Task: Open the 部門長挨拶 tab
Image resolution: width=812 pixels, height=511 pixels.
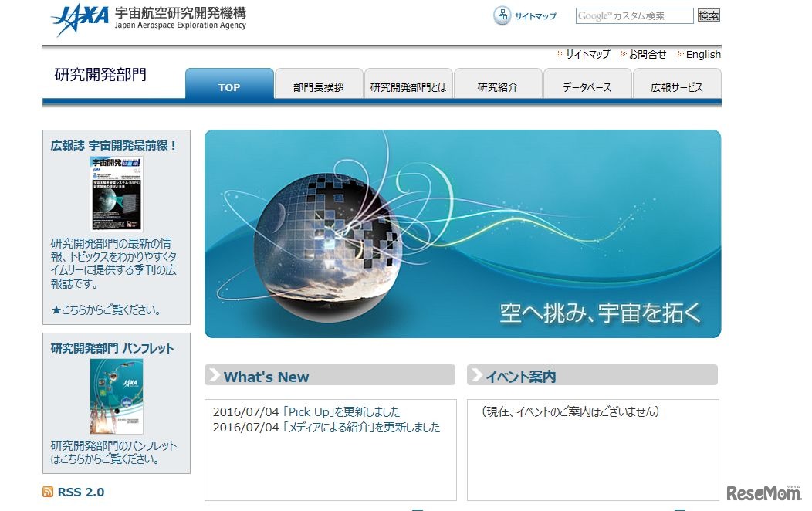Action: point(319,83)
